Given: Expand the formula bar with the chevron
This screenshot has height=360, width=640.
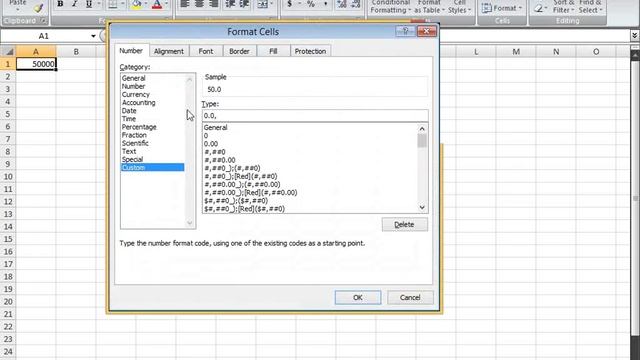Looking at the screenshot, I should (x=635, y=36).
